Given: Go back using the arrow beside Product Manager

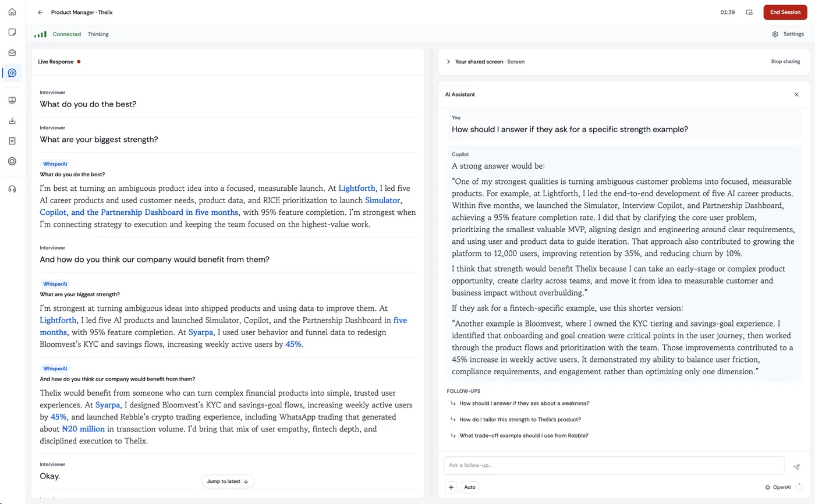Looking at the screenshot, I should click(40, 12).
